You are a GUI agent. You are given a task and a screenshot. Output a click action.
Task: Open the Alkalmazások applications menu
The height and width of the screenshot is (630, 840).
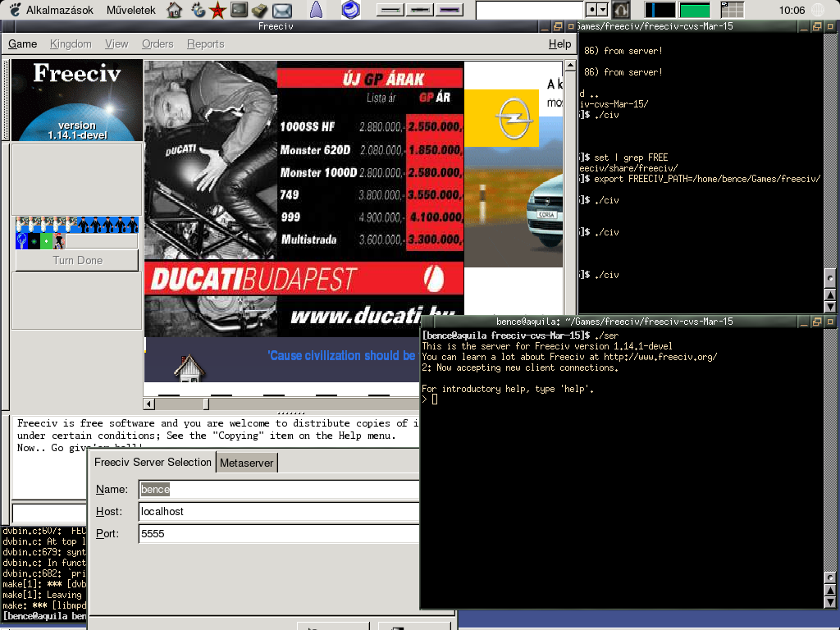[x=52, y=10]
